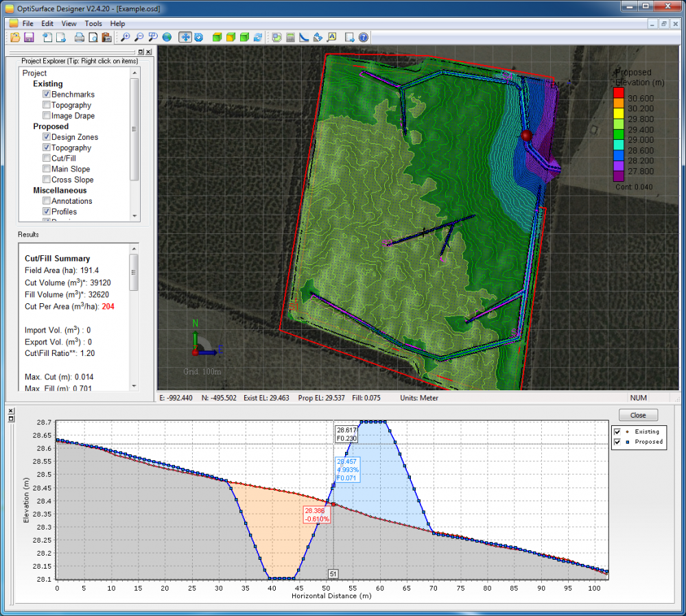Click the cube view icon with yellow face

pyautogui.click(x=230, y=38)
